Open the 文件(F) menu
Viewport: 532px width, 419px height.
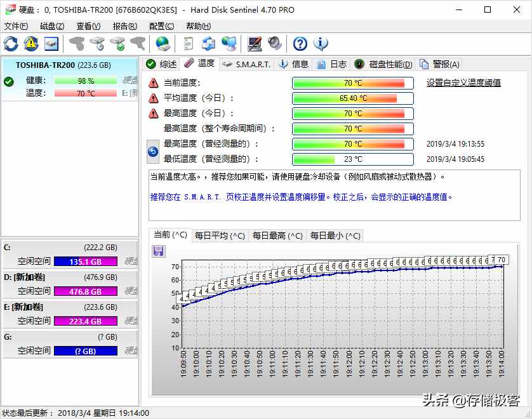pyautogui.click(x=16, y=26)
